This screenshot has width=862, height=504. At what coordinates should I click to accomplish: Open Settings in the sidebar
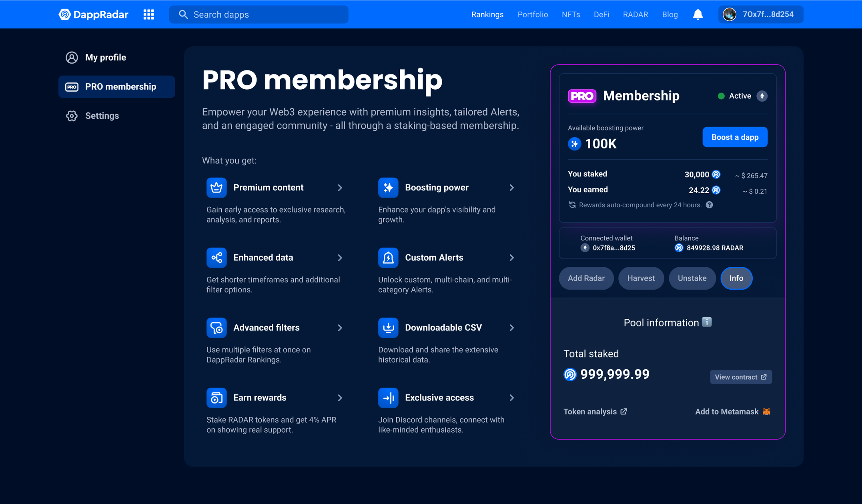[116, 116]
